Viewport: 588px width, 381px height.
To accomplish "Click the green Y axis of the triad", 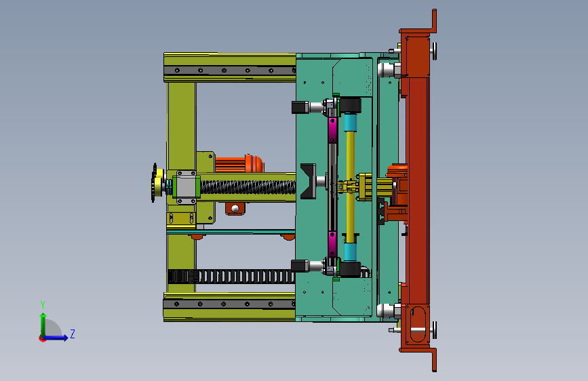I will (43, 325).
